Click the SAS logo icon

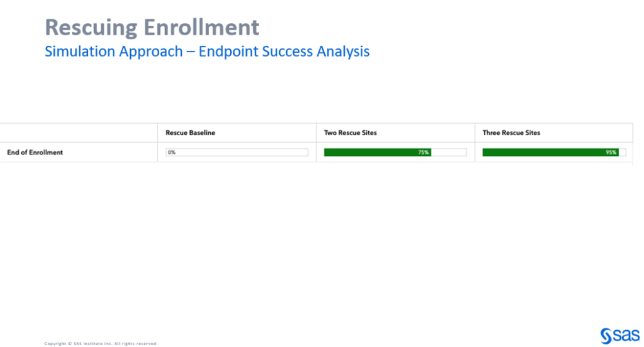pos(620,335)
